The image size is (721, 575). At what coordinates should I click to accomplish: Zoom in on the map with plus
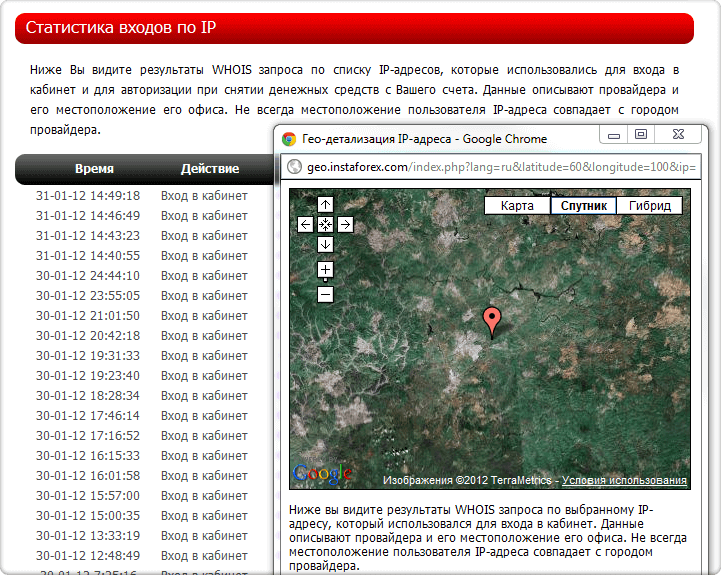coord(325,269)
